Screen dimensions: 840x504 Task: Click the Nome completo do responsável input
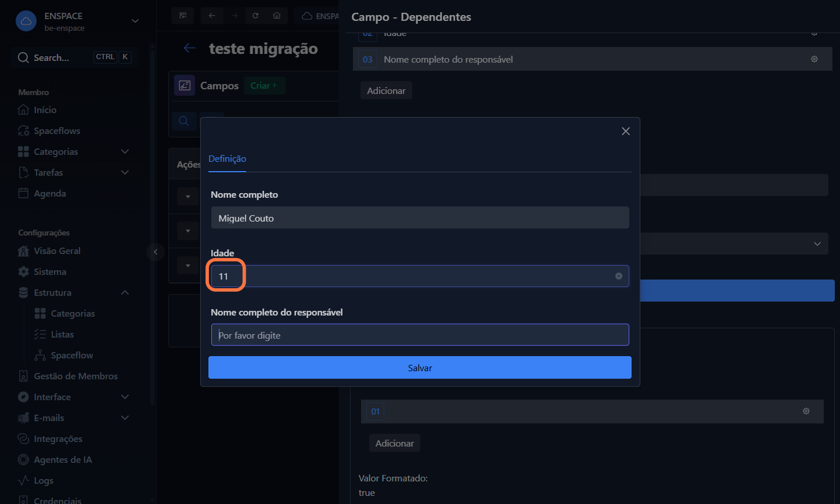coord(420,335)
